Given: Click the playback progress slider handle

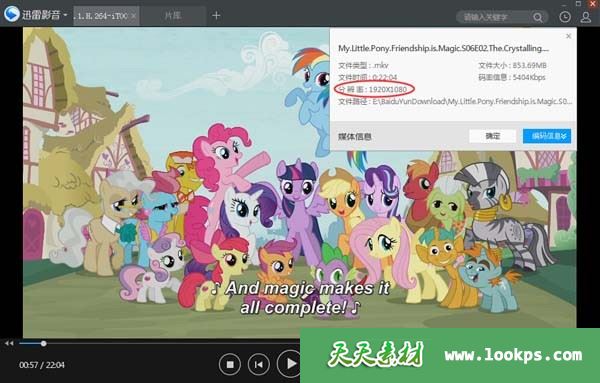Looking at the screenshot, I should click(44, 344).
